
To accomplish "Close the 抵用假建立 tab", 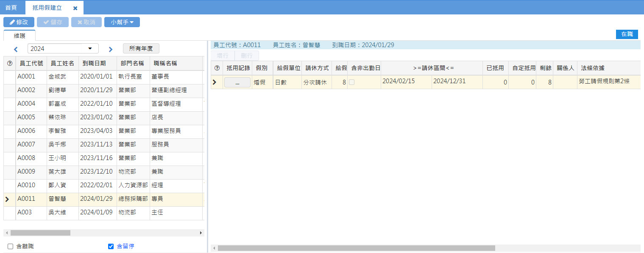I will pos(75,8).
